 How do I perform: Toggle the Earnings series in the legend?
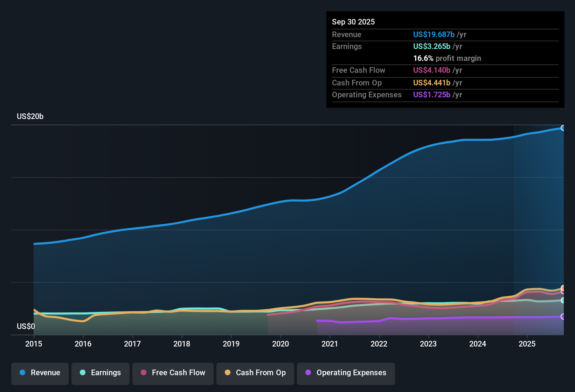(101, 373)
